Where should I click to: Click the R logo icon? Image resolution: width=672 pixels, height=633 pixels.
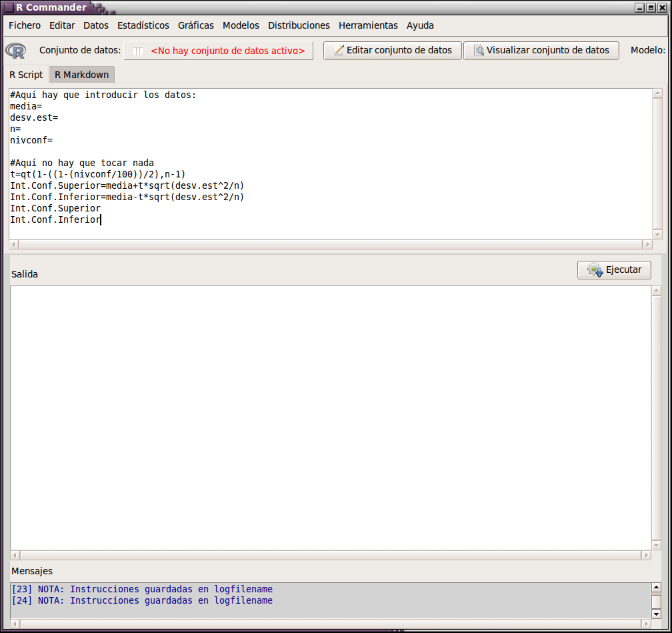(15, 51)
